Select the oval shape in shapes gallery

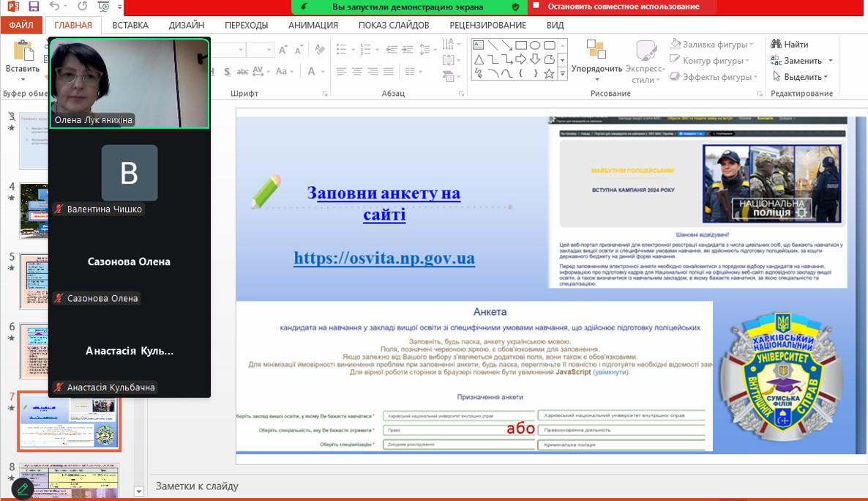(535, 45)
